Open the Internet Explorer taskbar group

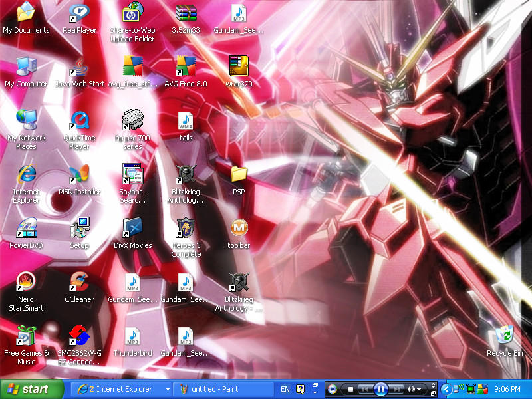pyautogui.click(x=120, y=389)
